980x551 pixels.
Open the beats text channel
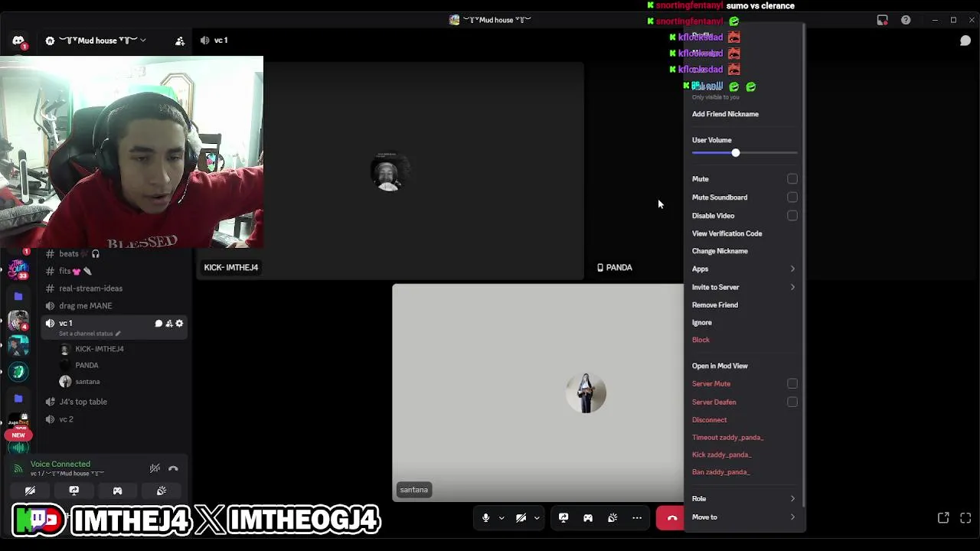[x=115, y=254]
